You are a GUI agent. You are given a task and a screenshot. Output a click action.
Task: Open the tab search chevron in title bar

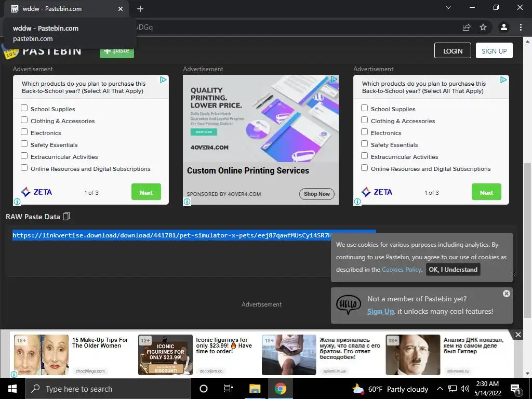pyautogui.click(x=448, y=7)
